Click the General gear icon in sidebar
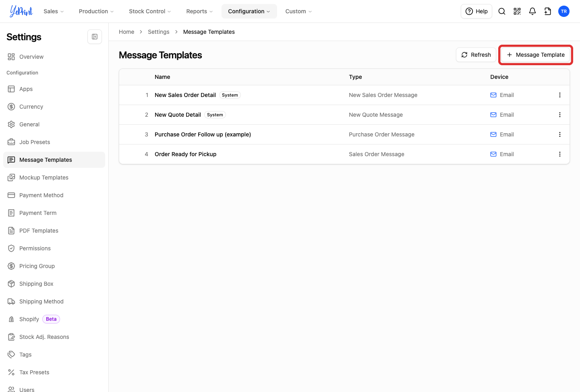Screen dimensions: 580x392 tap(11, 124)
